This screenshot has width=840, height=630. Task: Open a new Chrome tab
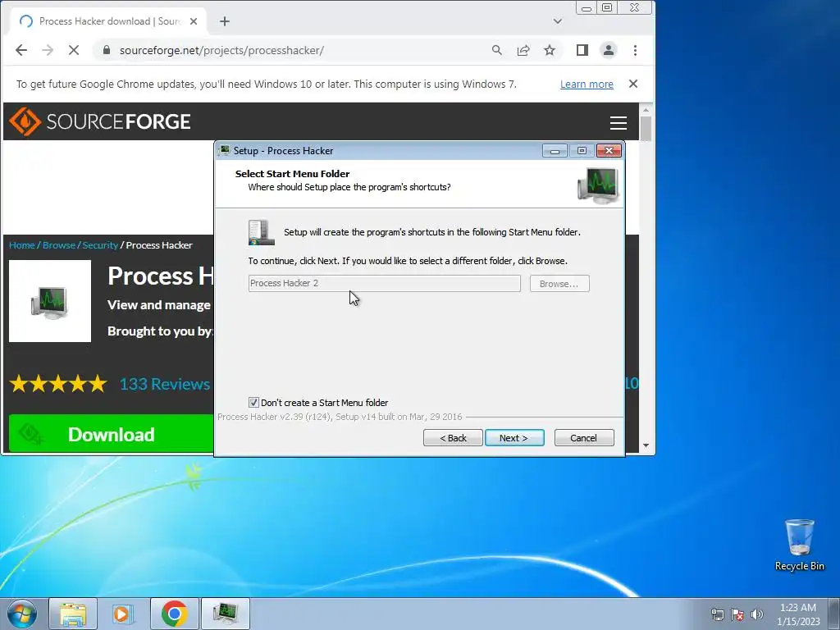(x=225, y=21)
